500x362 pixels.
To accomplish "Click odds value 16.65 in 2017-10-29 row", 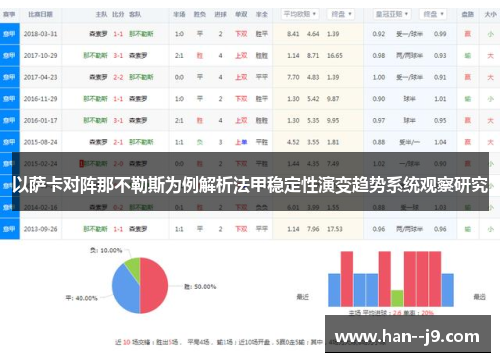I will click(x=335, y=56).
